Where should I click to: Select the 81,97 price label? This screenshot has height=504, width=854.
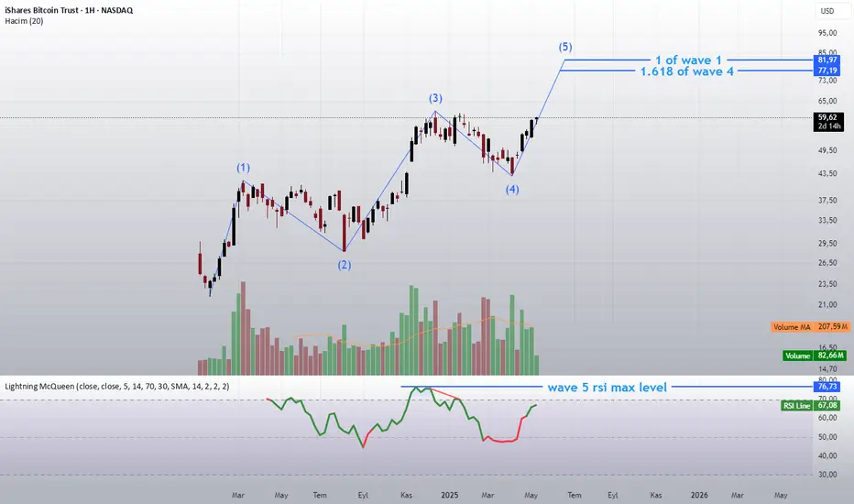point(827,60)
